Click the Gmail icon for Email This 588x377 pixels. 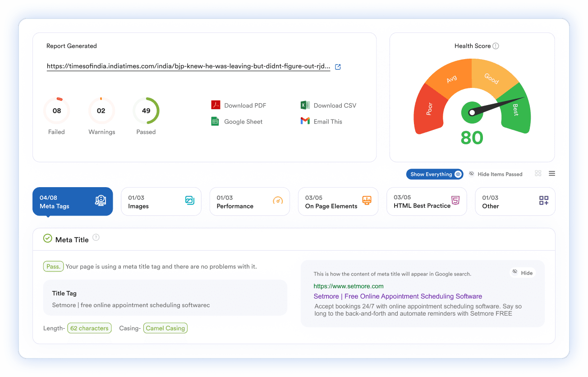305,121
